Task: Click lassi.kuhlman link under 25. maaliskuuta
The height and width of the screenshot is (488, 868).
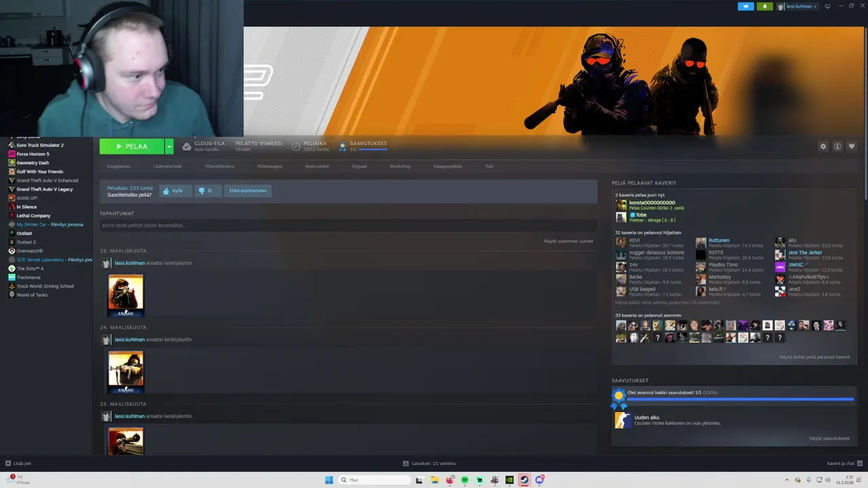Action: (130, 263)
